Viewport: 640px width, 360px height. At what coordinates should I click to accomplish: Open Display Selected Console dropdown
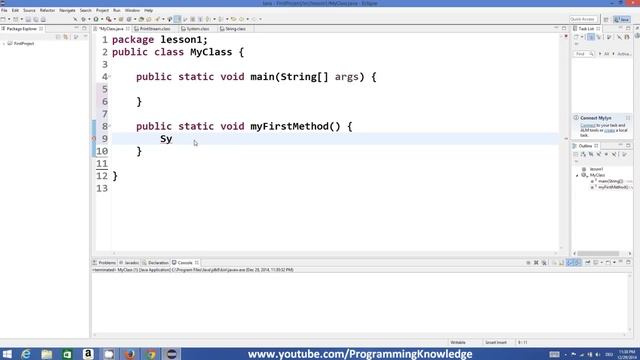click(x=602, y=263)
